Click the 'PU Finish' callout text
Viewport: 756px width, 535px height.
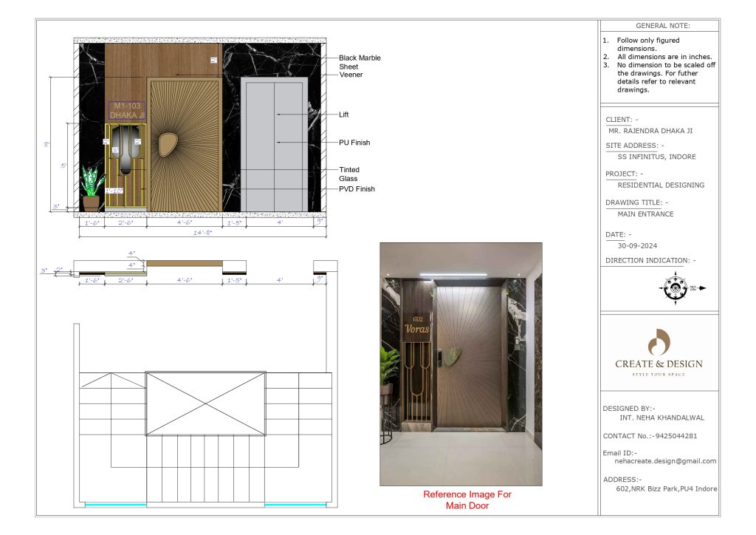coord(354,143)
